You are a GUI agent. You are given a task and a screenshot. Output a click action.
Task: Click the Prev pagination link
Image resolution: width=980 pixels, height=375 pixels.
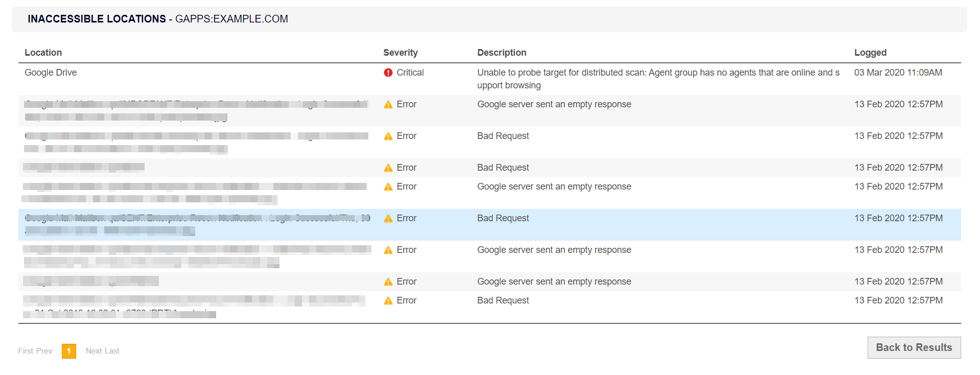point(44,351)
